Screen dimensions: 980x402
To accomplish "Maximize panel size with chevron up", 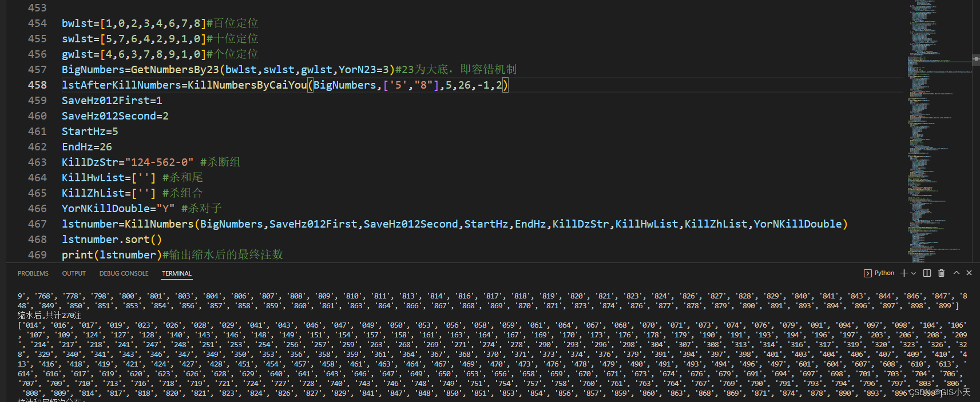I will [x=957, y=273].
